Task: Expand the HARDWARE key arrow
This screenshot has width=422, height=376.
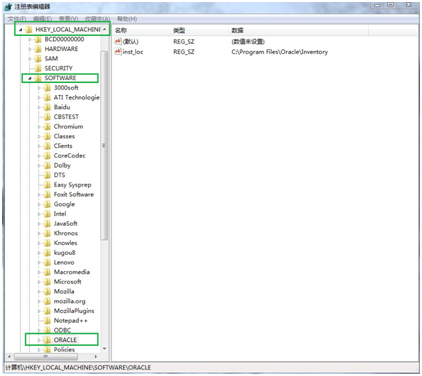Action: click(30, 49)
